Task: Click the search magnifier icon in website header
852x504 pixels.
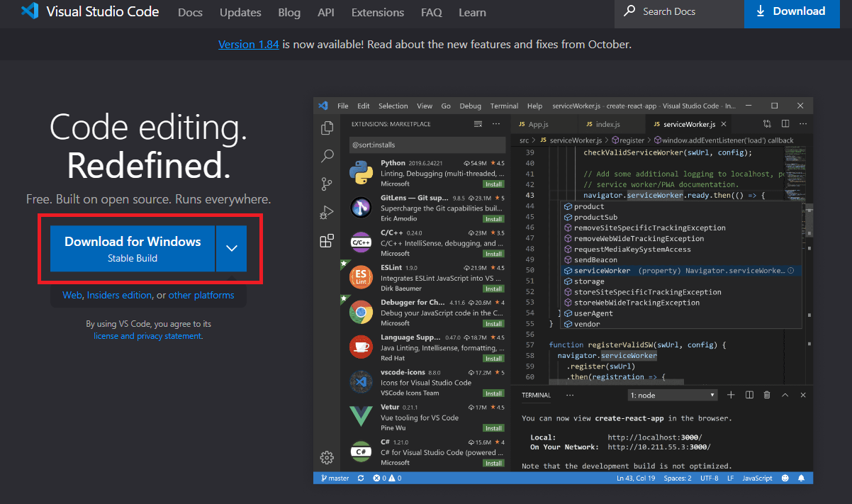Action: [x=629, y=11]
